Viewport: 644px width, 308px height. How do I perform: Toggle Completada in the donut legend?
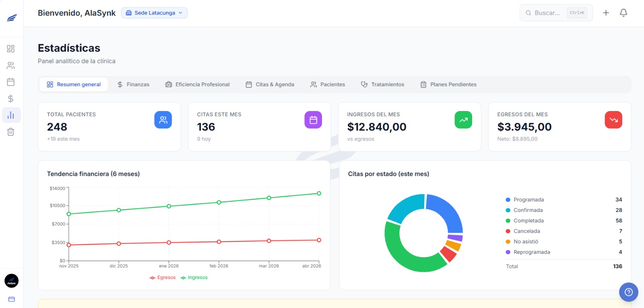tap(528, 221)
